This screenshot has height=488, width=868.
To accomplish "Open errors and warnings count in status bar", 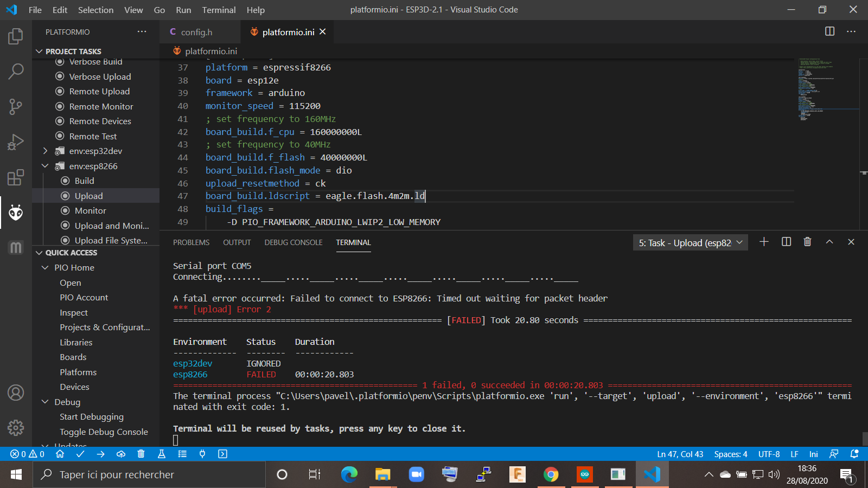I will tap(27, 454).
